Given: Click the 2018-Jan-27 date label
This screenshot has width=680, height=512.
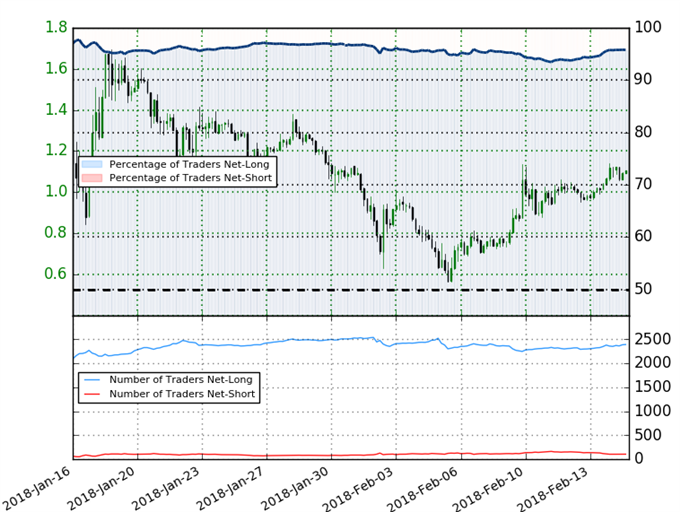Looking at the screenshot, I should point(231,488).
